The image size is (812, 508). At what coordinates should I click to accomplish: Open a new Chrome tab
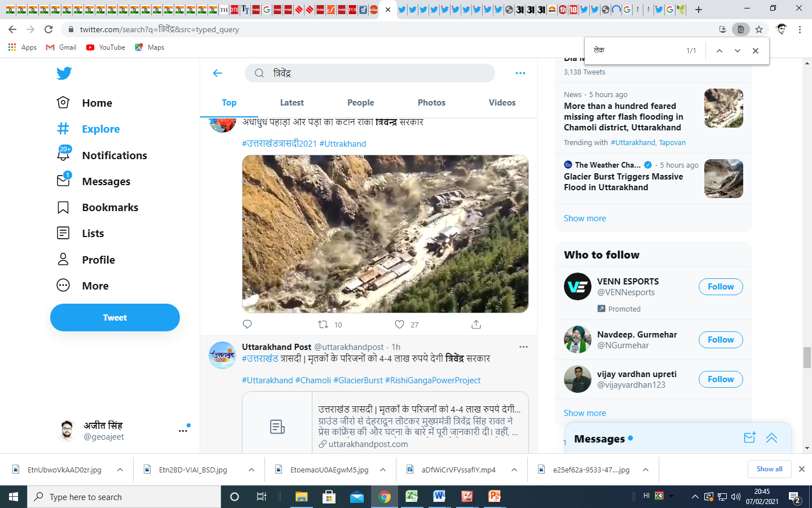click(699, 10)
